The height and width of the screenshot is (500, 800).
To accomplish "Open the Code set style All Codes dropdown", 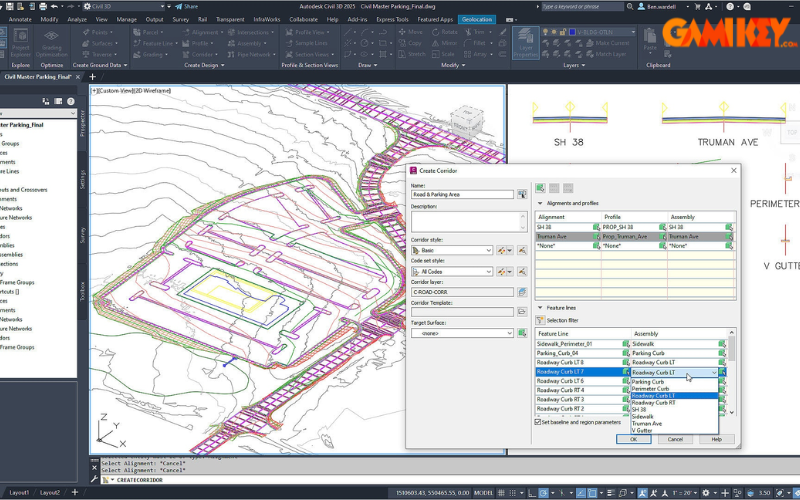I will pos(452,271).
